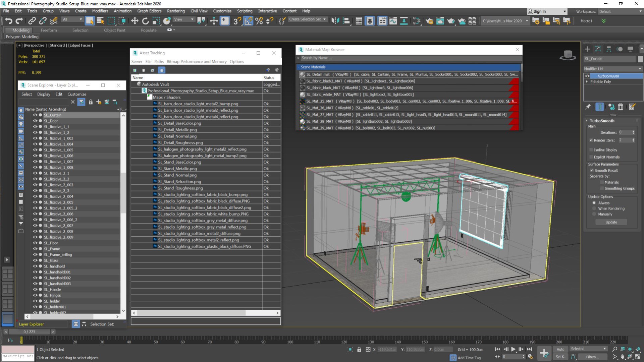The width and height of the screenshot is (644, 362).
Task: Click the Auto key button
Action: 560,349
